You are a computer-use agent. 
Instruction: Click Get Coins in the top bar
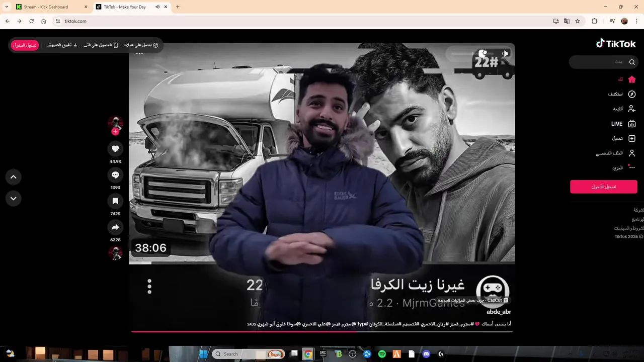point(141,45)
